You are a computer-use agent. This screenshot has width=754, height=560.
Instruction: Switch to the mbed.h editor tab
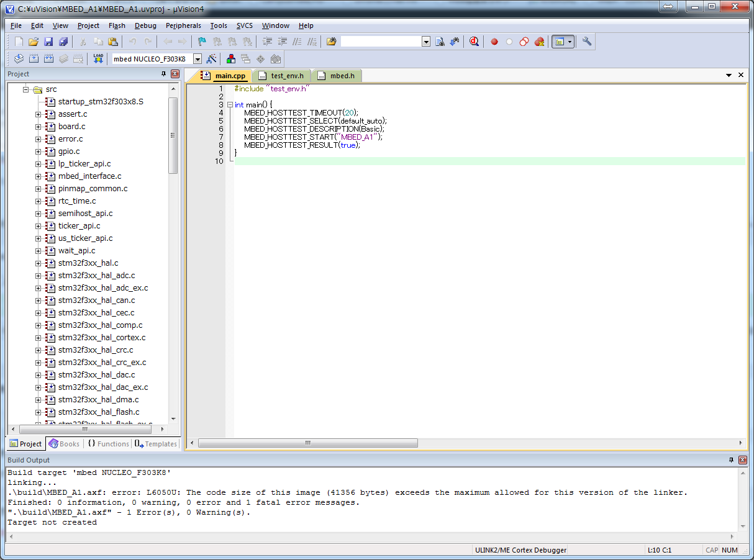pos(337,76)
